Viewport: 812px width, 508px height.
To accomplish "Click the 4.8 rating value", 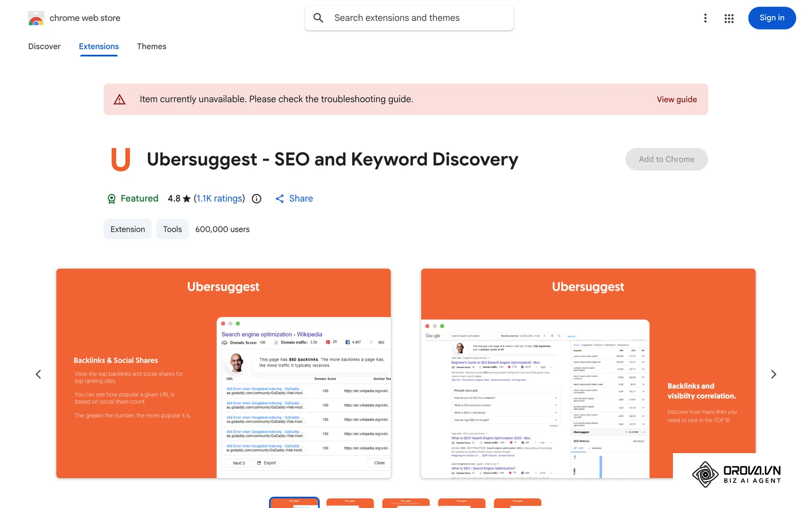I will tap(174, 199).
